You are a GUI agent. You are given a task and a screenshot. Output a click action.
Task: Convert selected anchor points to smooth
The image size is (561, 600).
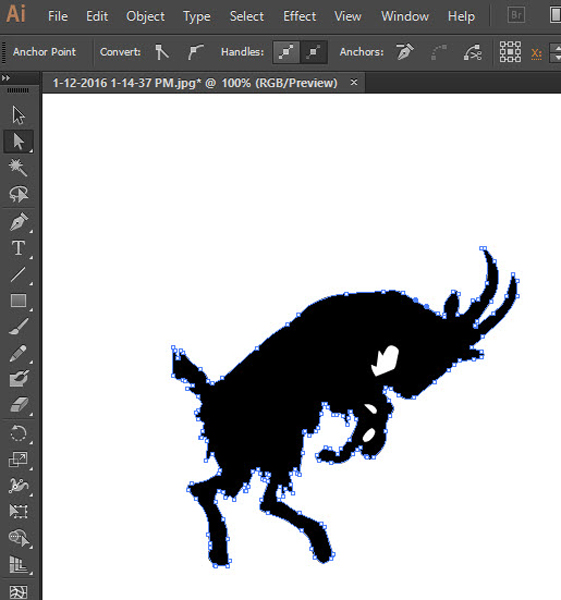[195, 52]
